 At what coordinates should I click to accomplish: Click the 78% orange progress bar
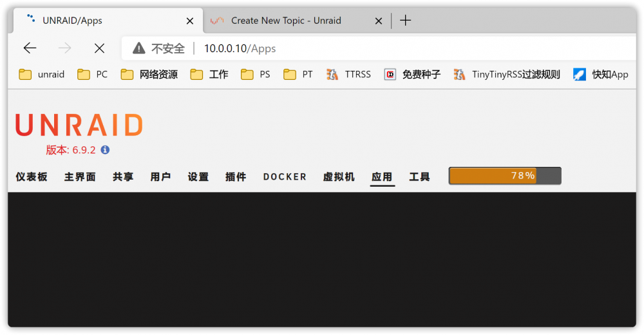click(x=505, y=176)
